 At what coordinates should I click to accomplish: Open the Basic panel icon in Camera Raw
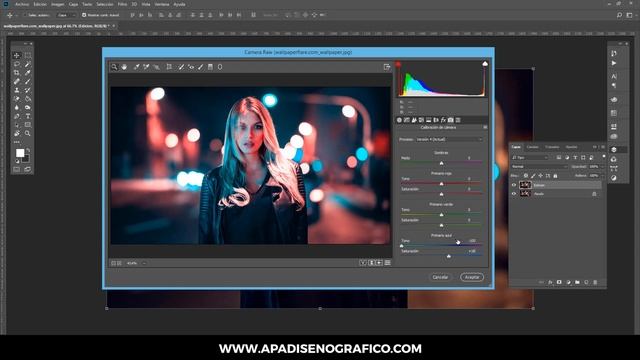[x=399, y=120]
